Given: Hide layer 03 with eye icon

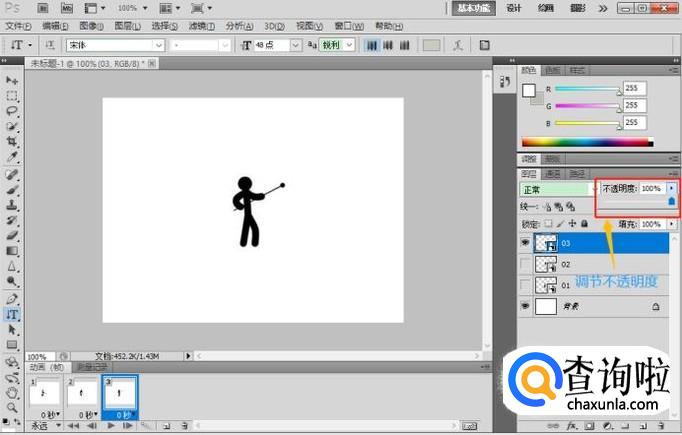Looking at the screenshot, I should (525, 243).
